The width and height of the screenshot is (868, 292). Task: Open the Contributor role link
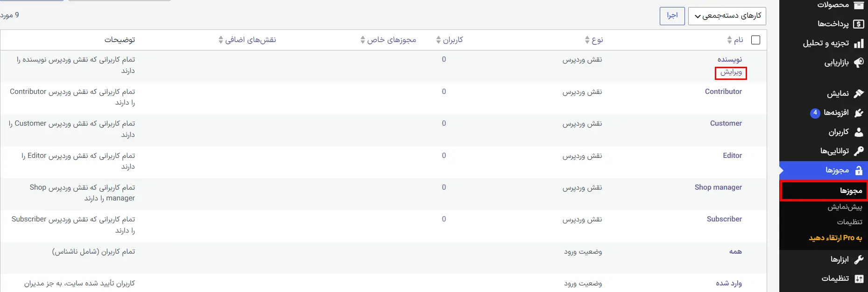[723, 92]
